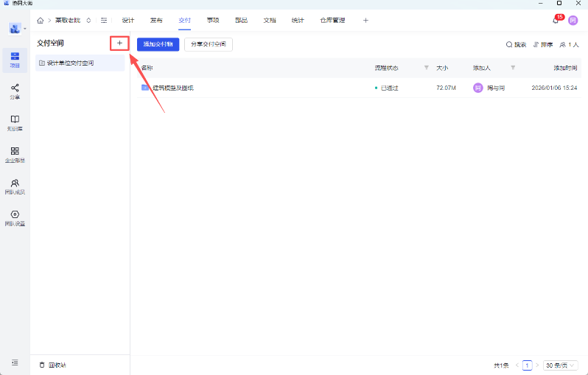Click the 分享交付空间 button

208,44
